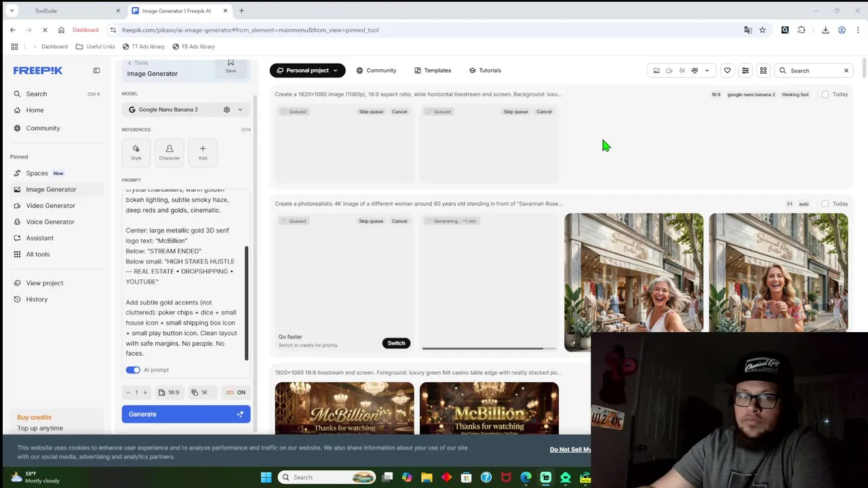The width and height of the screenshot is (868, 488).
Task: Click Do Not Sell My info button
Action: [x=570, y=449]
